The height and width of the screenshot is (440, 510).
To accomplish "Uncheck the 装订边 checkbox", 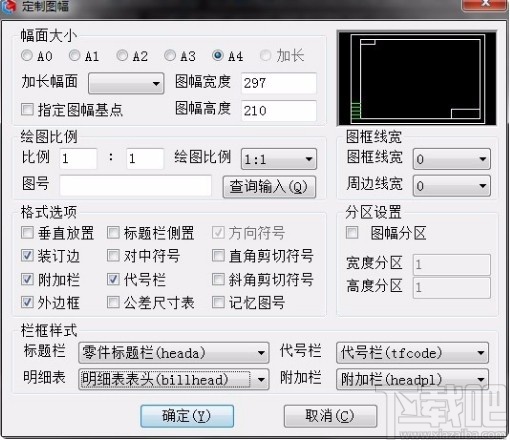I will [27, 256].
